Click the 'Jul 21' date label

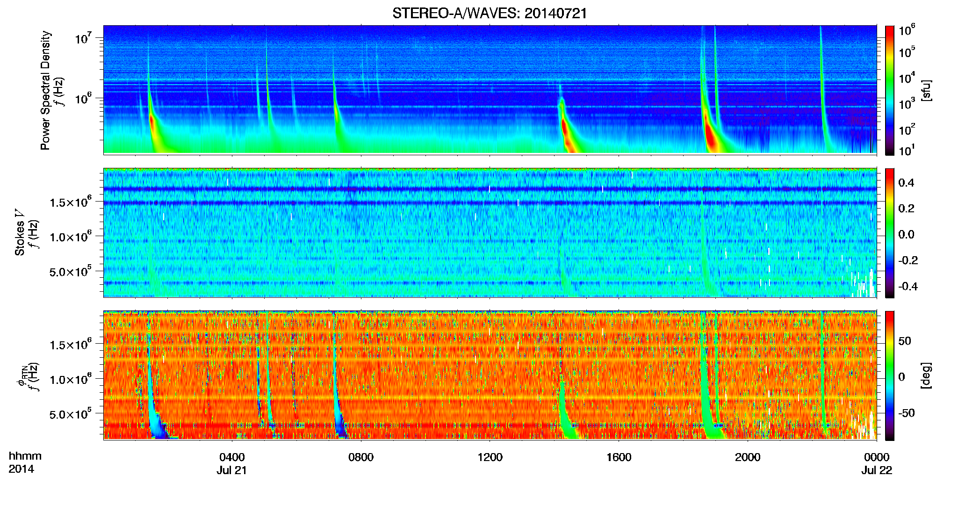coord(231,470)
